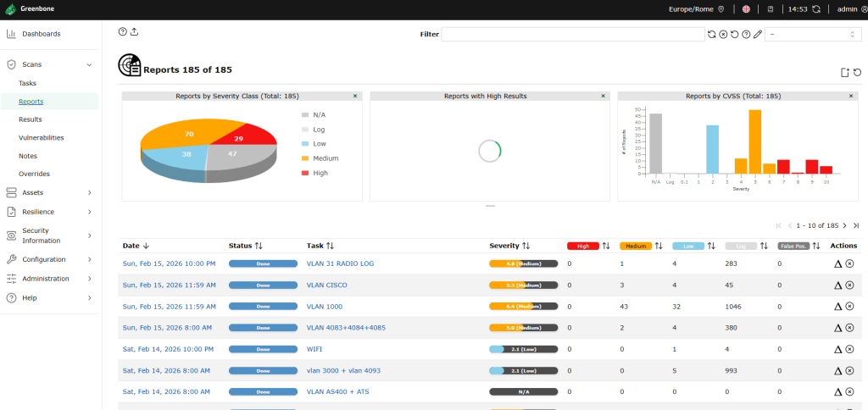The width and height of the screenshot is (868, 410).
Task: Click the edit filter pencil icon
Action: [x=758, y=35]
